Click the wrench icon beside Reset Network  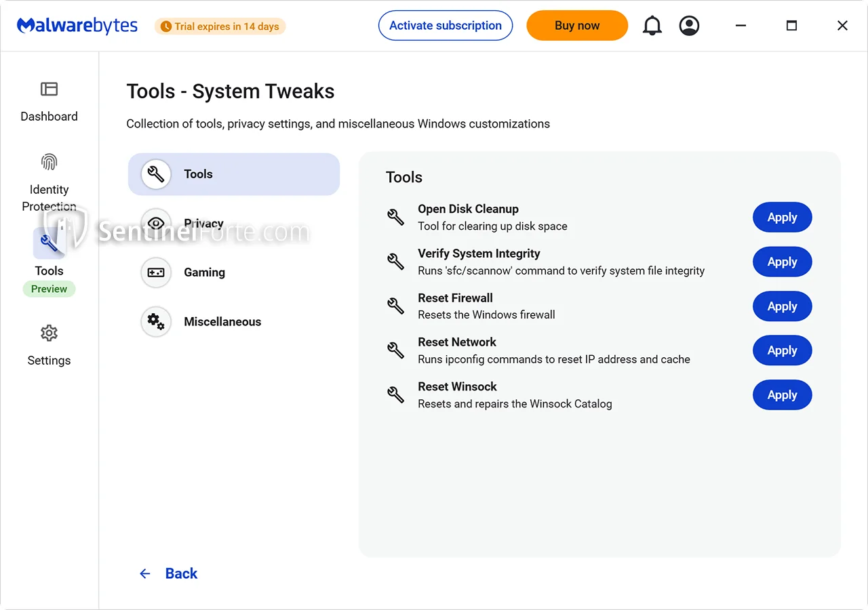(x=395, y=350)
